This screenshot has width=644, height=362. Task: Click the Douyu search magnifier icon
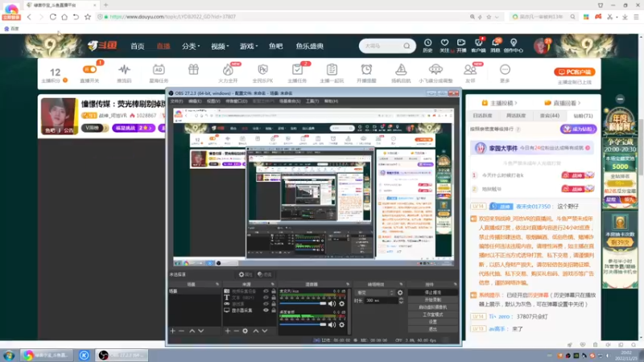(407, 46)
